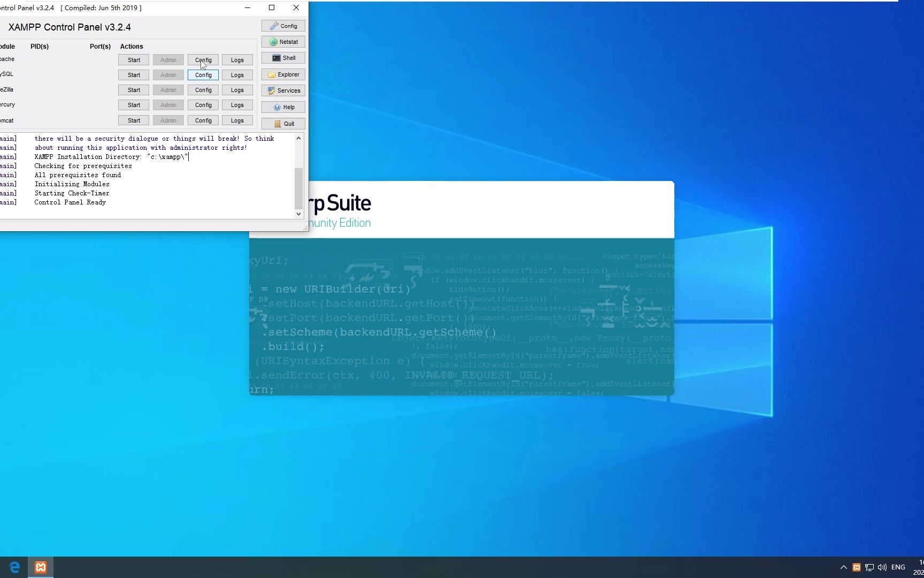Click log line 'Control Panel Ready'
The image size is (924, 578).
70,202
